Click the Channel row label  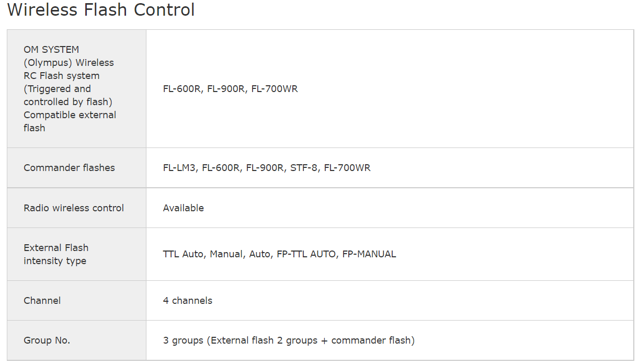tap(42, 301)
